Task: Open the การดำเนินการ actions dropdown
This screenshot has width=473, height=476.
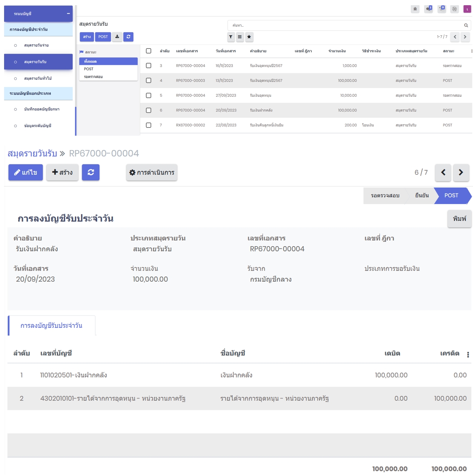Action: click(x=152, y=172)
